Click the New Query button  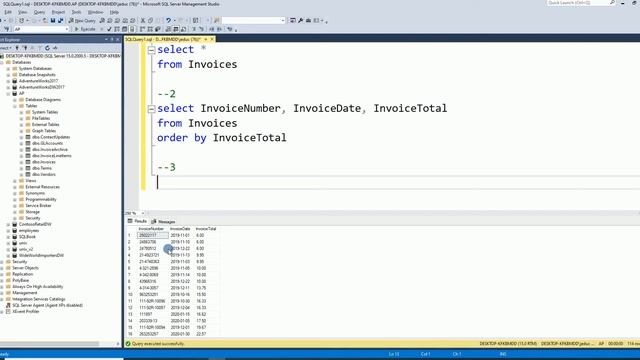[x=82, y=20]
